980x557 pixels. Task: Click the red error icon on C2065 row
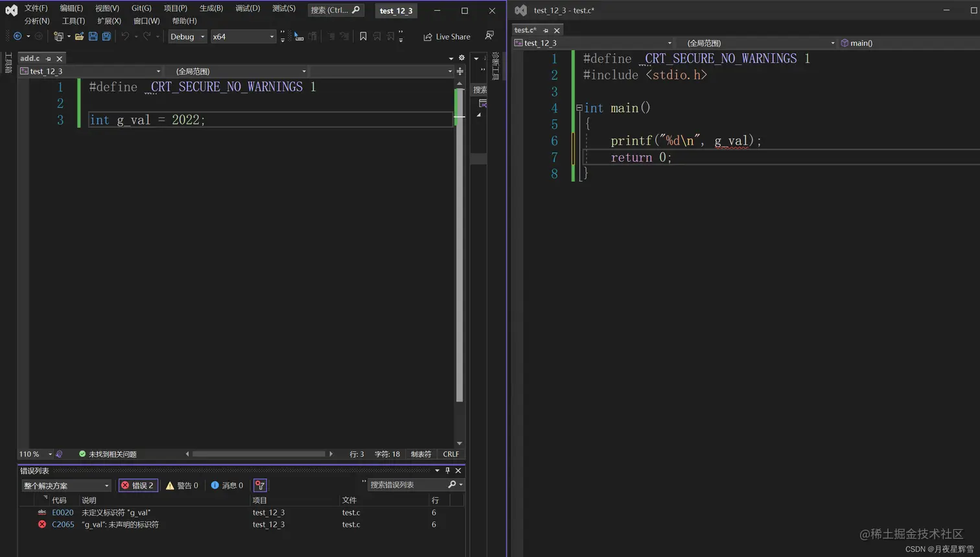click(42, 524)
